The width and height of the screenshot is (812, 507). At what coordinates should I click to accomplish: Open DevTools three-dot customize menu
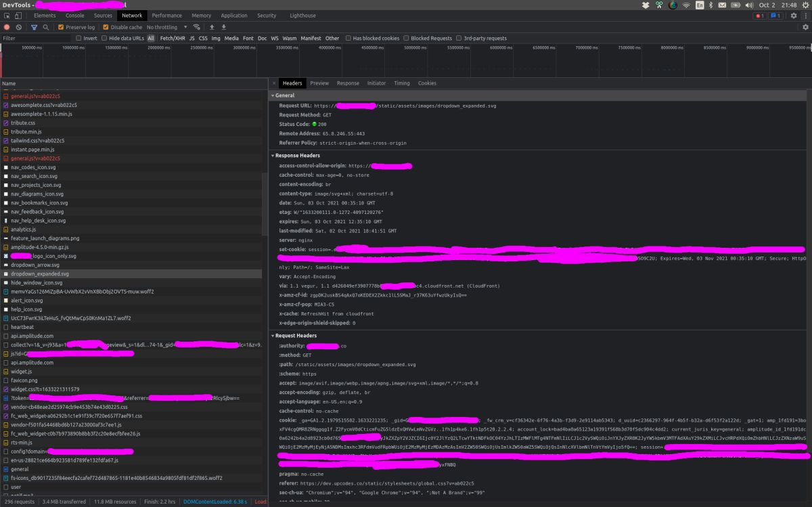(805, 16)
